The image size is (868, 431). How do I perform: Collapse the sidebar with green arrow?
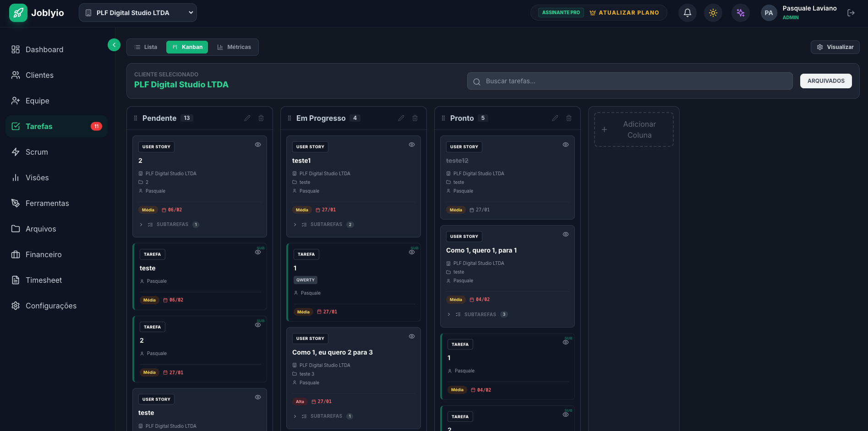(114, 45)
